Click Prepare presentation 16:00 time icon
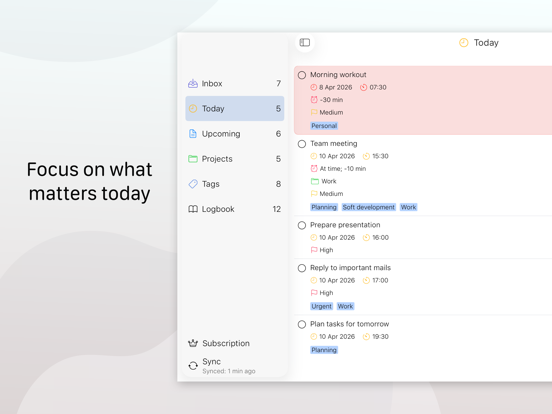The image size is (552, 414). 366,238
